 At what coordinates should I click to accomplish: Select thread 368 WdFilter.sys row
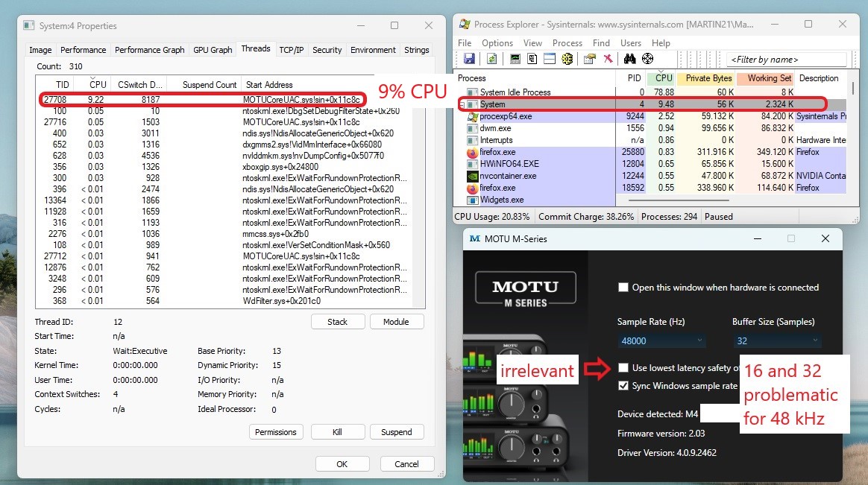tap(226, 301)
